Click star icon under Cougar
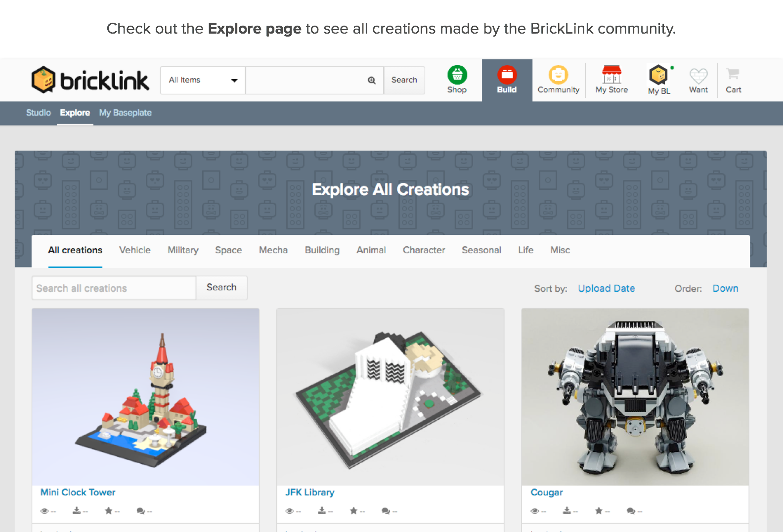 pyautogui.click(x=599, y=510)
